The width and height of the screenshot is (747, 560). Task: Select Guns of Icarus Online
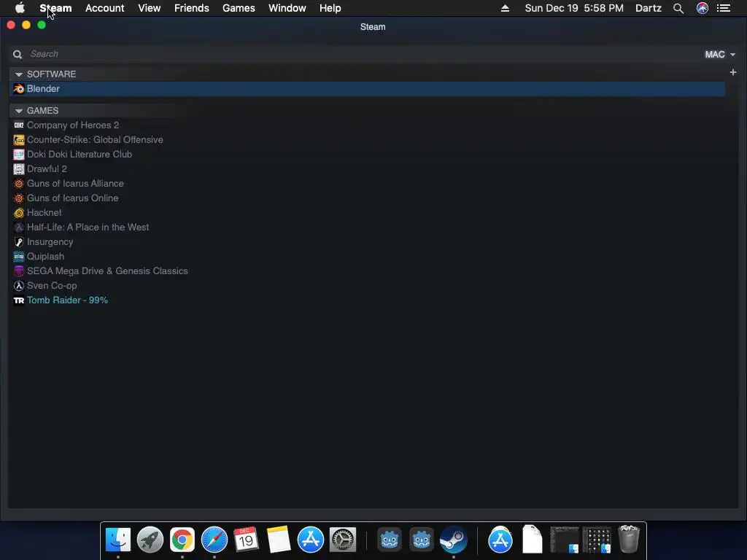[72, 198]
